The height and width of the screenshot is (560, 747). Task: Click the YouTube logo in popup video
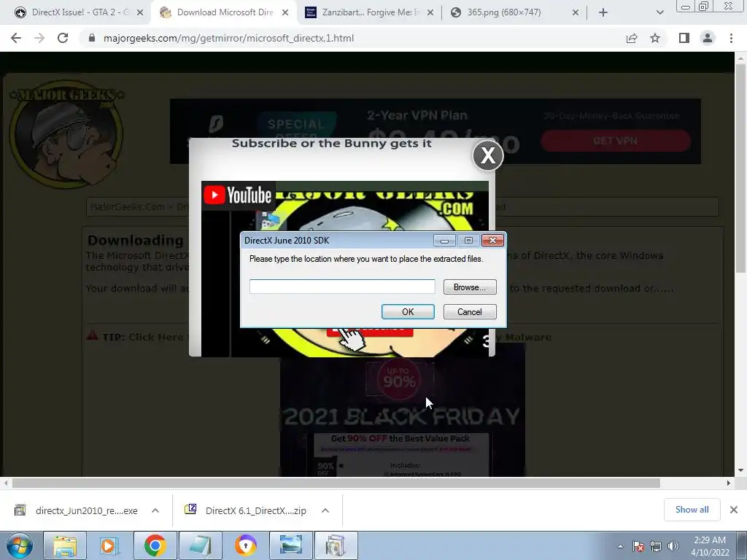tap(238, 195)
